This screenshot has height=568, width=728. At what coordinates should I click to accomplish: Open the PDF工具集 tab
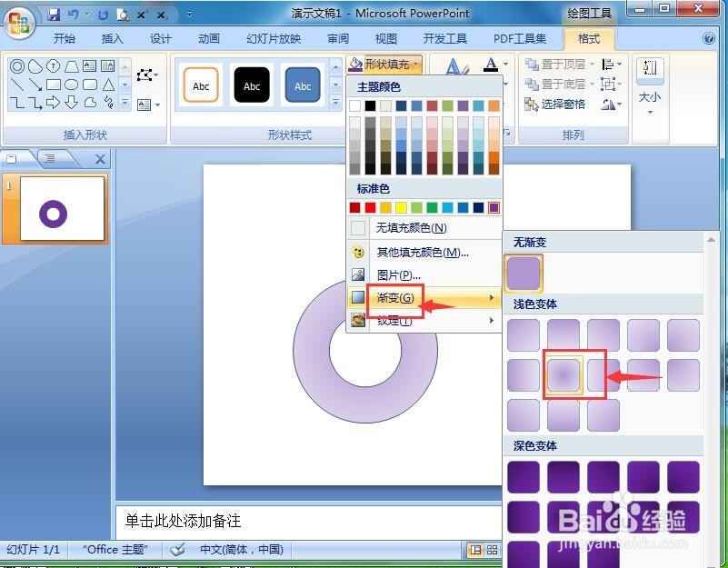(520, 38)
